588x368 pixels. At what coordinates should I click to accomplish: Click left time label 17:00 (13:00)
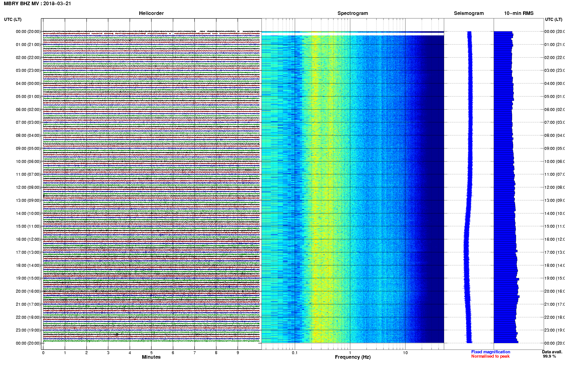click(28, 252)
